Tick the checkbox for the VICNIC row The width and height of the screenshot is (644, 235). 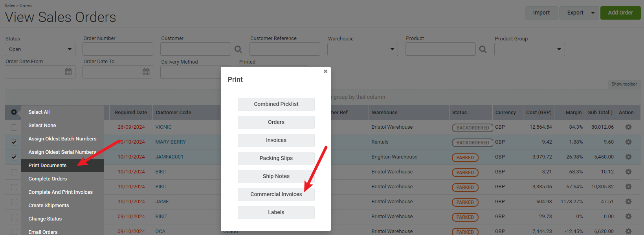tap(14, 128)
